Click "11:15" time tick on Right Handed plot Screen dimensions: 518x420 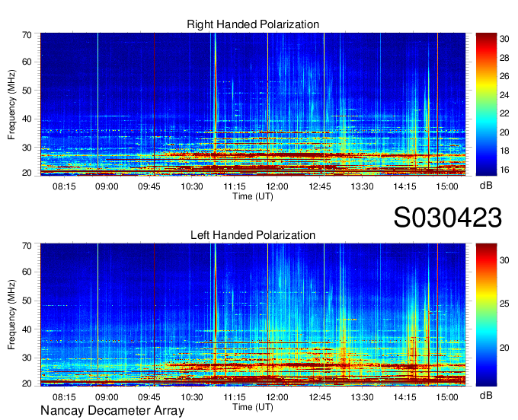click(x=234, y=186)
